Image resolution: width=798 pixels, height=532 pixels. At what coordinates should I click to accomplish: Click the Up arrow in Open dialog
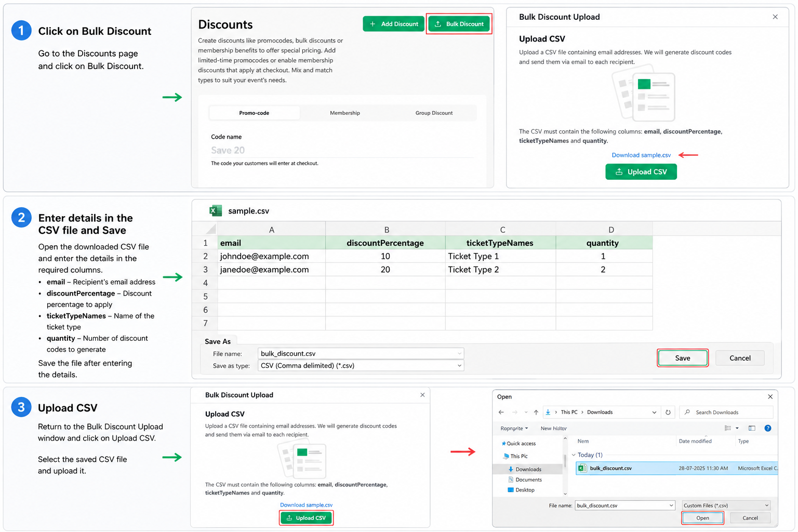pyautogui.click(x=536, y=412)
